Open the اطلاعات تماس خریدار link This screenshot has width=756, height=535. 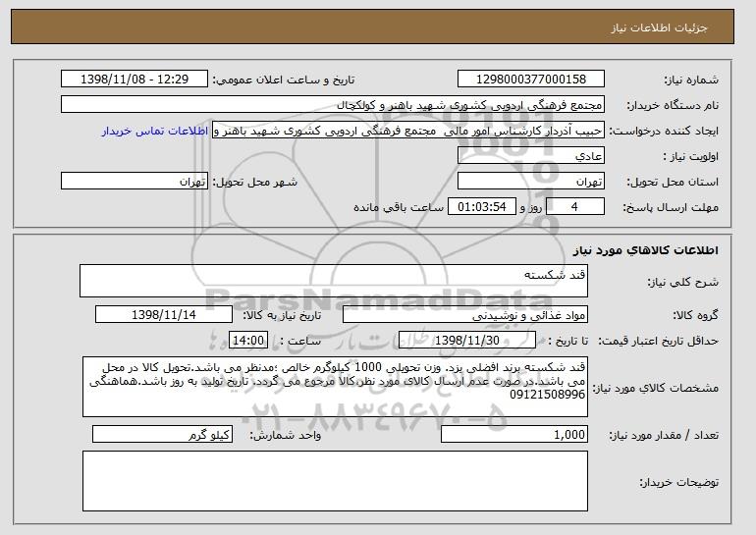[155, 131]
